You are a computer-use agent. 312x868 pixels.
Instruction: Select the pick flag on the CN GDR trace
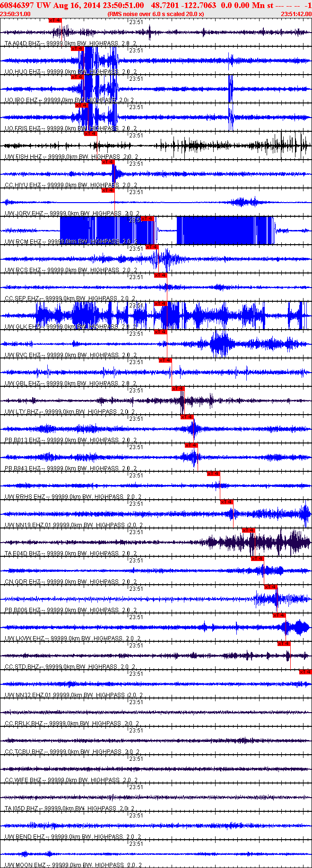(258, 559)
